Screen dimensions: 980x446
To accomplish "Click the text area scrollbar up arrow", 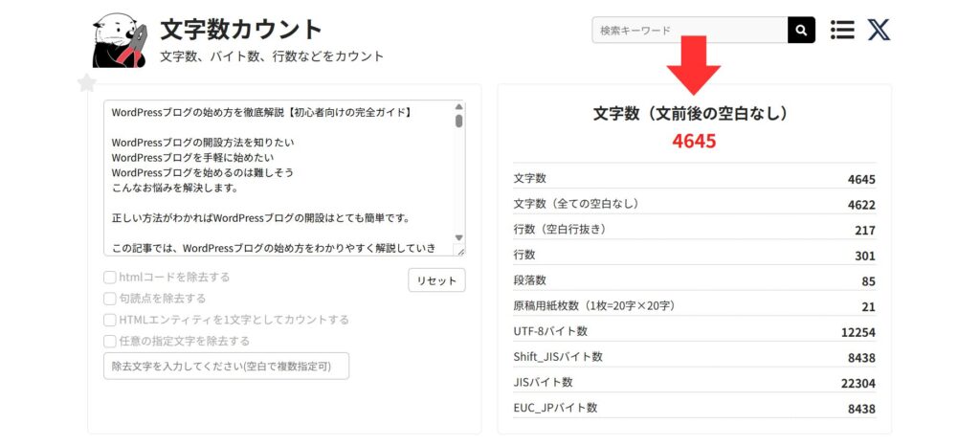I will pos(458,108).
